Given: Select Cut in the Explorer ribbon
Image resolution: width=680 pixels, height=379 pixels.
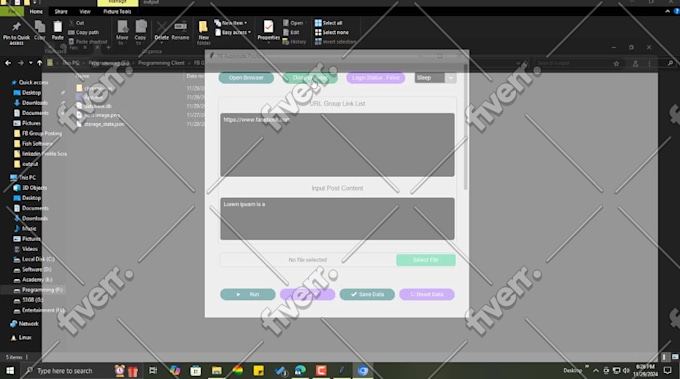Looking at the screenshot, I should point(77,23).
